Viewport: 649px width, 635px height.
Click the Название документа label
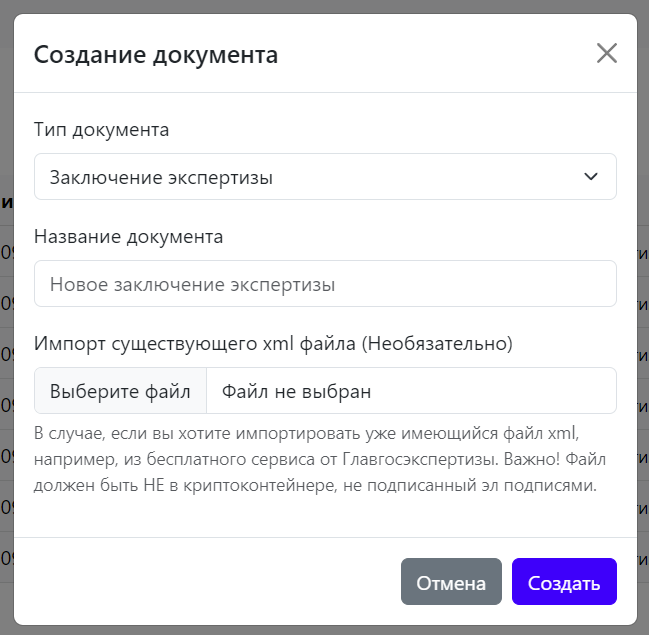(x=128, y=237)
